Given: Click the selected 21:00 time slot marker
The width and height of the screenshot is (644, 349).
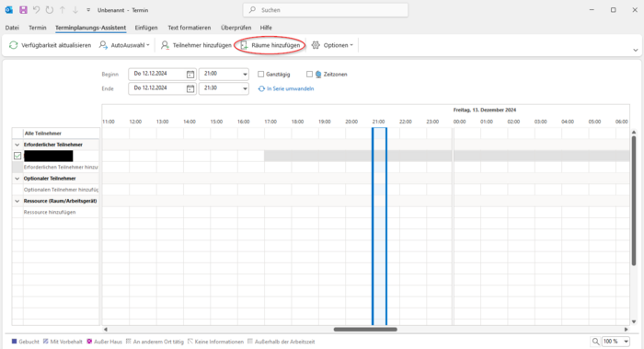Looking at the screenshot, I should 379,227.
